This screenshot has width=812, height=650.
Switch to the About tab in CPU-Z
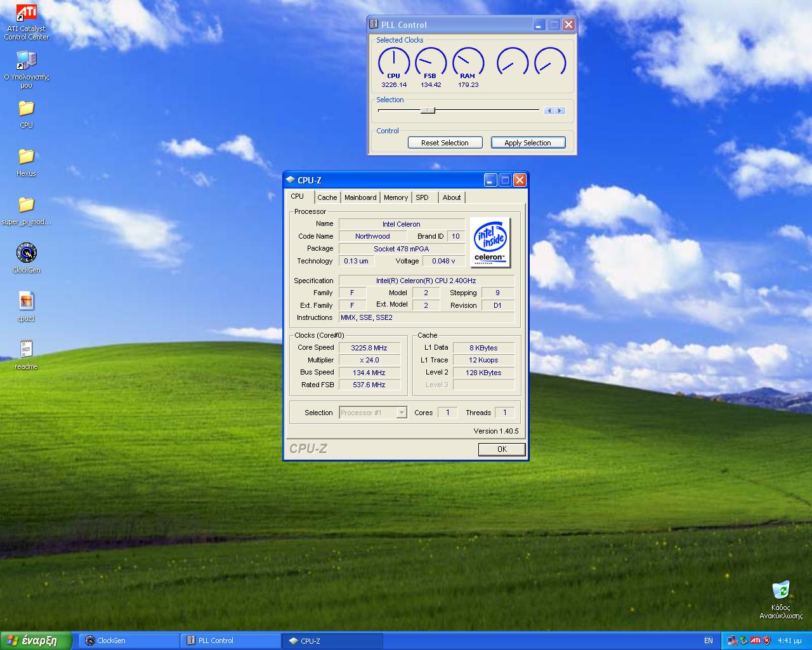pyautogui.click(x=452, y=197)
